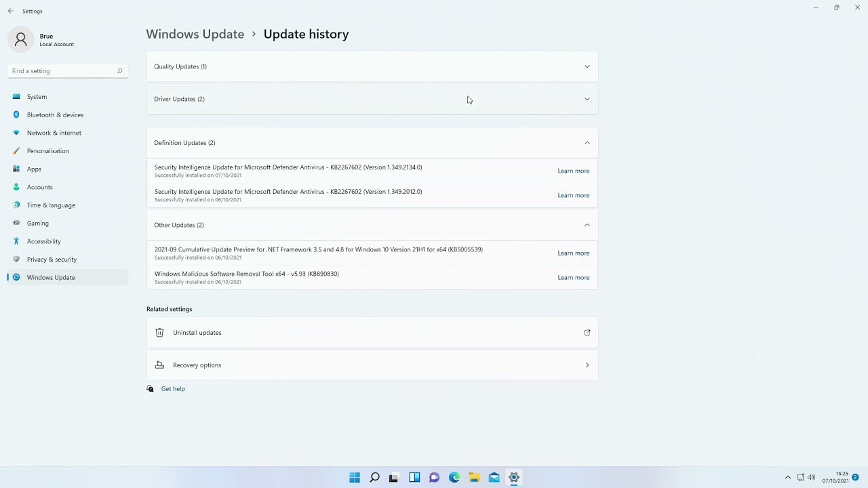868x488 pixels.
Task: Learn more about Defender version 1.349.2134.0
Action: point(574,171)
